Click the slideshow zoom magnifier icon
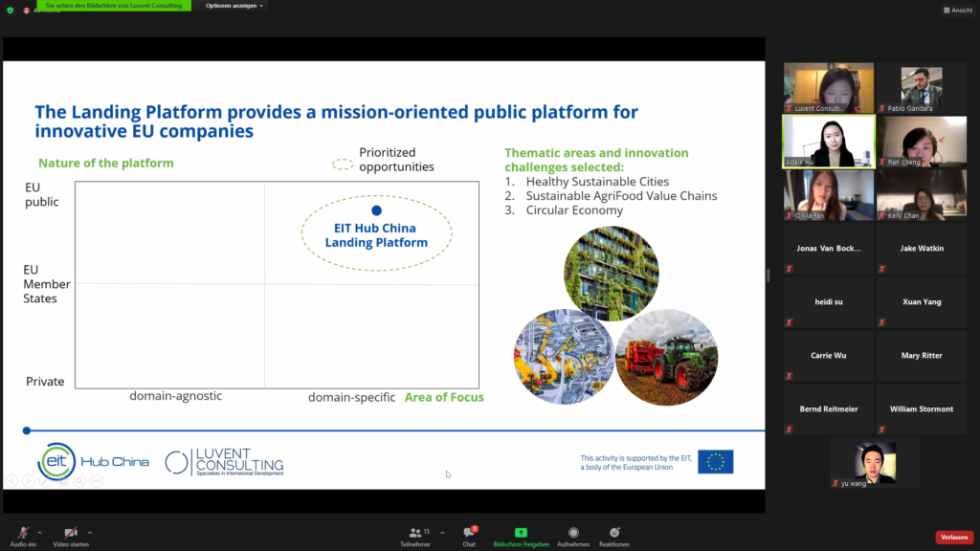Image resolution: width=980 pixels, height=551 pixels. 78,480
